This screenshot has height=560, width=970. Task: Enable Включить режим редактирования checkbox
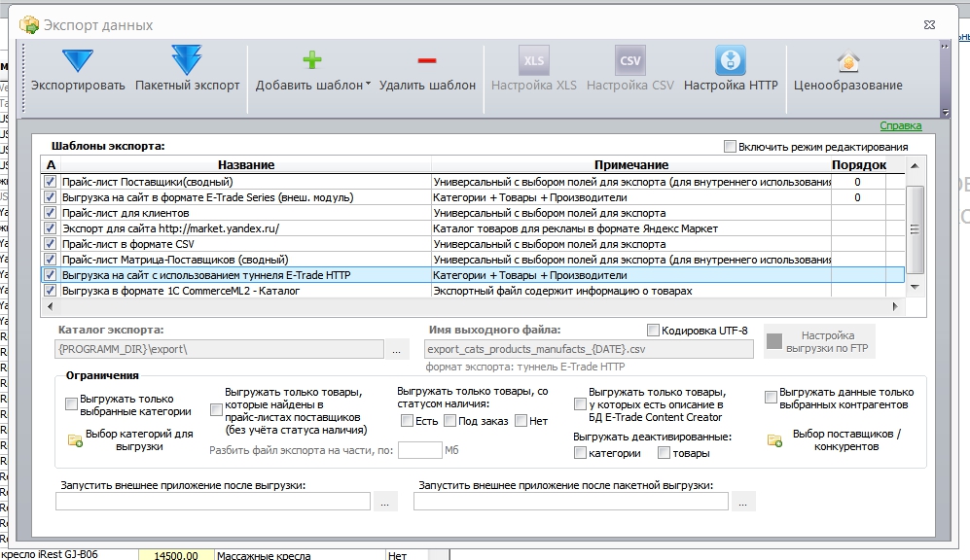[x=730, y=147]
